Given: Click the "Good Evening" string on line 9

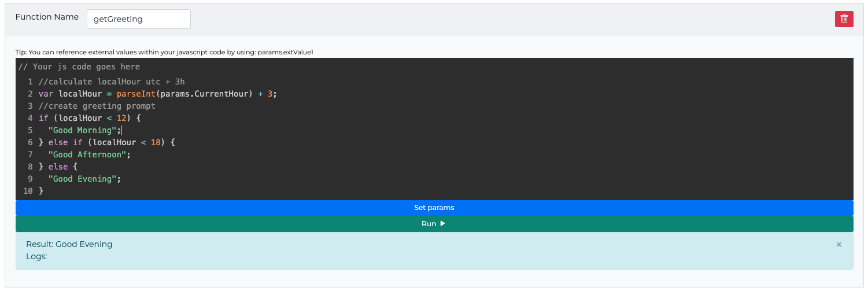Looking at the screenshot, I should click(x=83, y=179).
